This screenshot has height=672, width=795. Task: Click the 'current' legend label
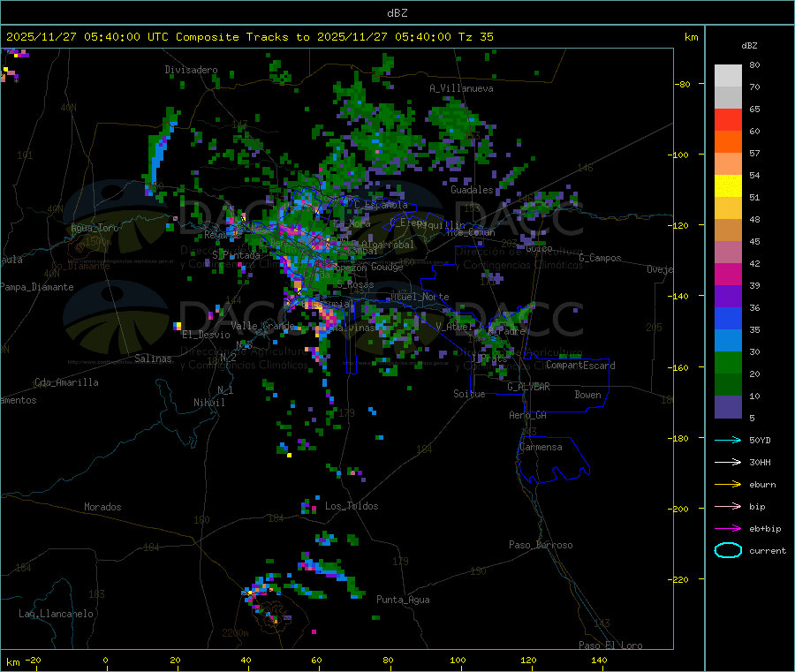pos(768,550)
